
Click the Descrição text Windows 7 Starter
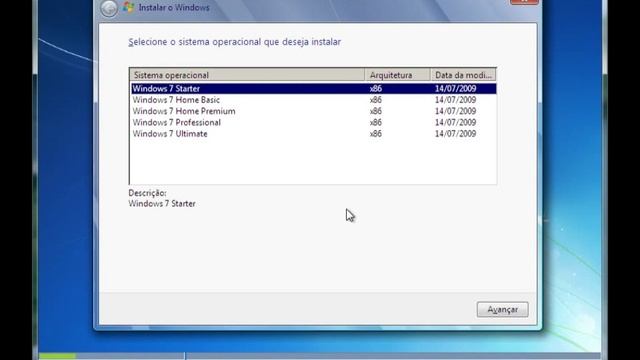point(162,204)
